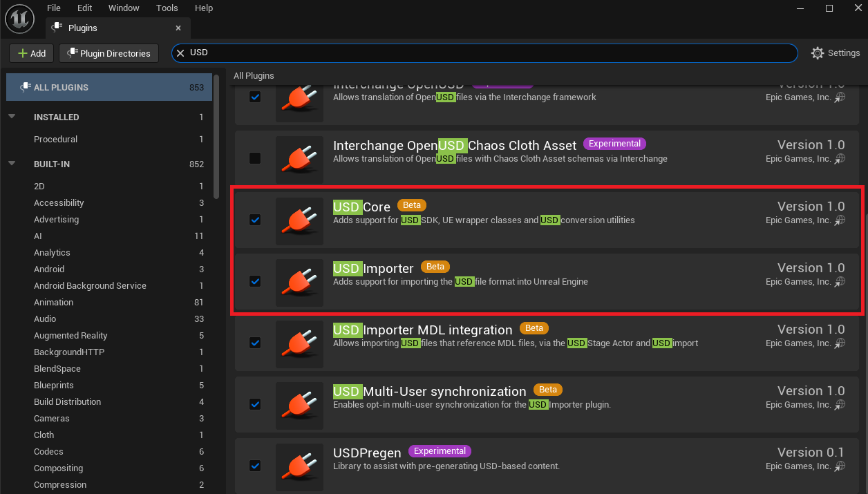Uncheck the USDPregen plugin checkbox

coord(255,466)
